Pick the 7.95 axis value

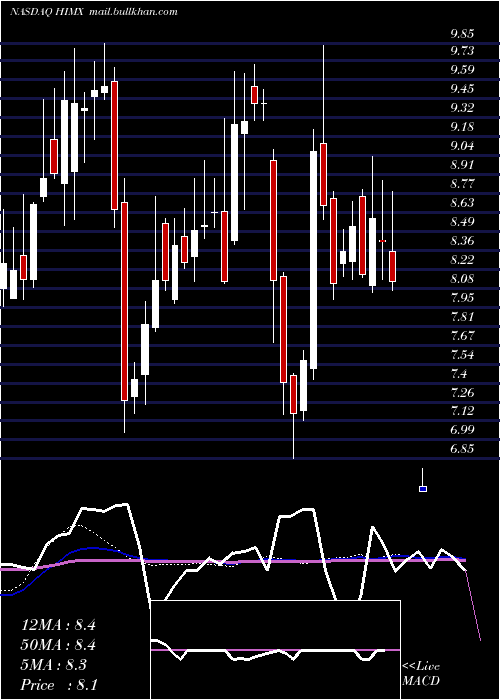point(462,297)
